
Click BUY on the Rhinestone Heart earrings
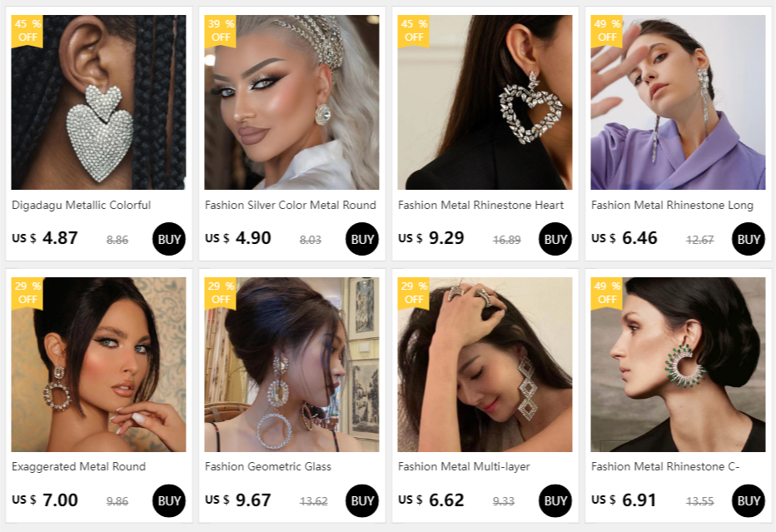tap(555, 239)
